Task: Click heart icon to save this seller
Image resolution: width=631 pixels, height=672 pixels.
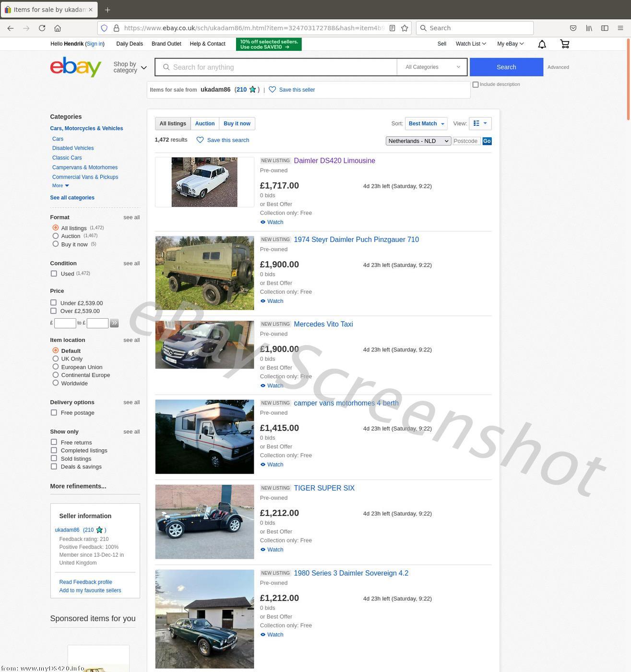Action: pyautogui.click(x=272, y=90)
